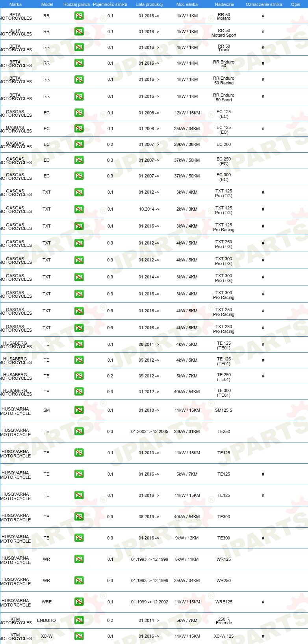The width and height of the screenshot is (308, 644).
Task: Select the '2kW / 3KM' power cell
Action: tap(187, 209)
